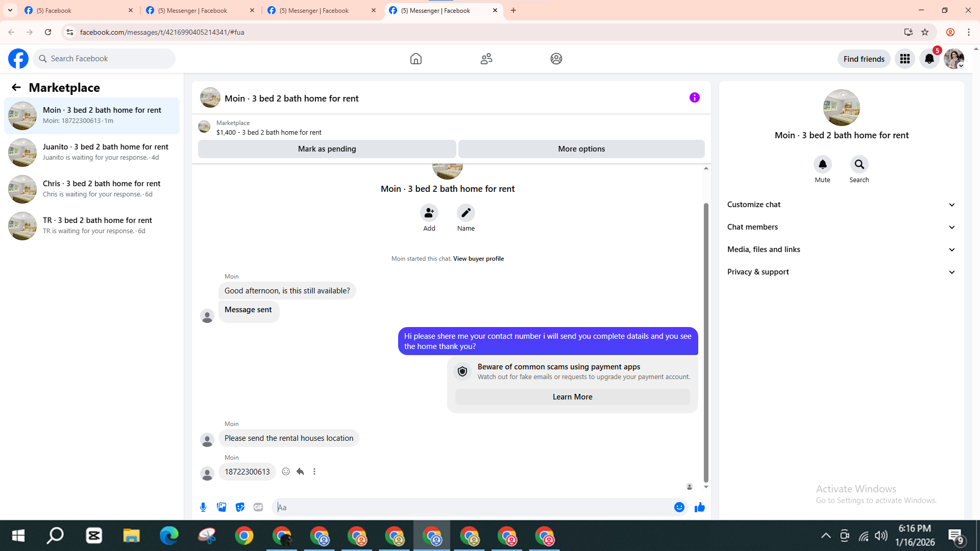Attach a photo using image icon
The image size is (980, 551).
[222, 507]
